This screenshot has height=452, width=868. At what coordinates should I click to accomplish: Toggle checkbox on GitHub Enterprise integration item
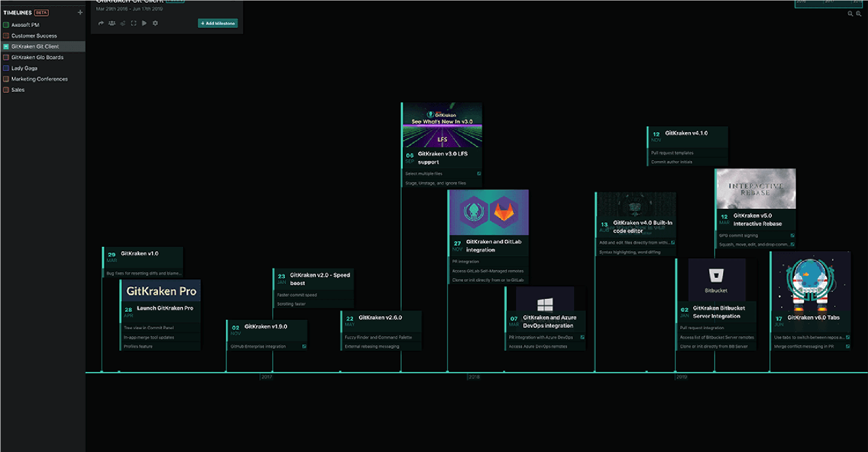click(304, 346)
